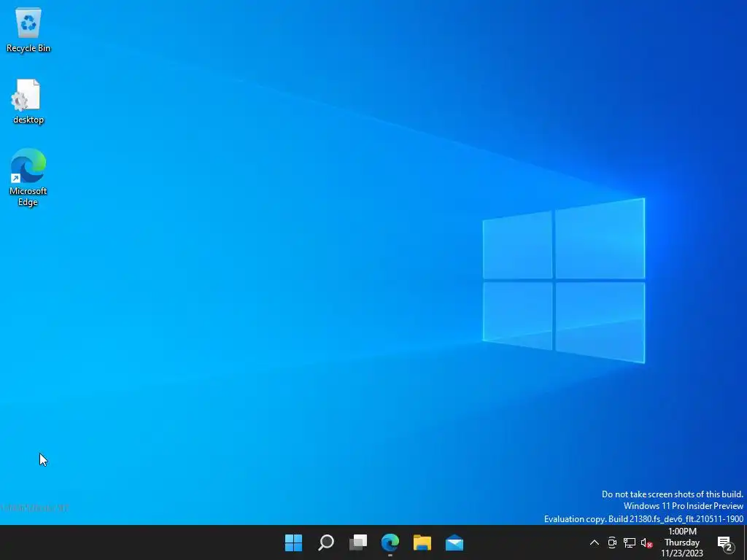Open the clock showing 1:00PM Thursday
The image size is (747, 560).
(682, 542)
